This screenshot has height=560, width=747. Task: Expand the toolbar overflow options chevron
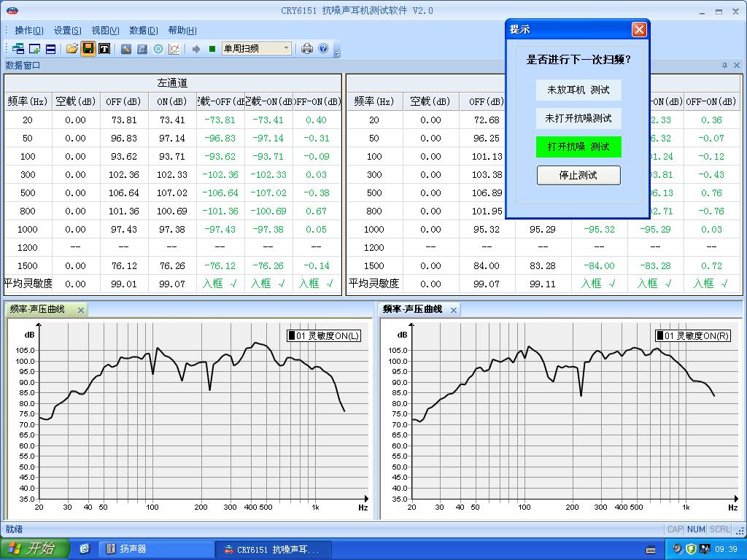click(x=336, y=52)
